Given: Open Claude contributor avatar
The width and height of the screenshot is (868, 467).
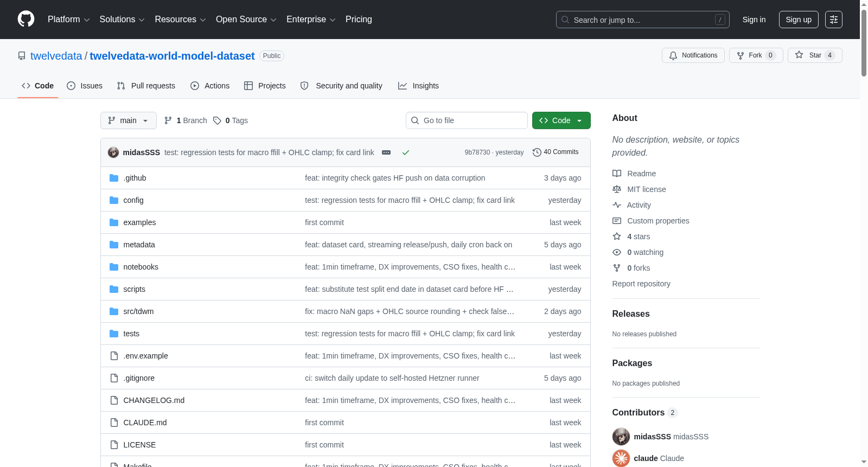Looking at the screenshot, I should click(x=621, y=458).
